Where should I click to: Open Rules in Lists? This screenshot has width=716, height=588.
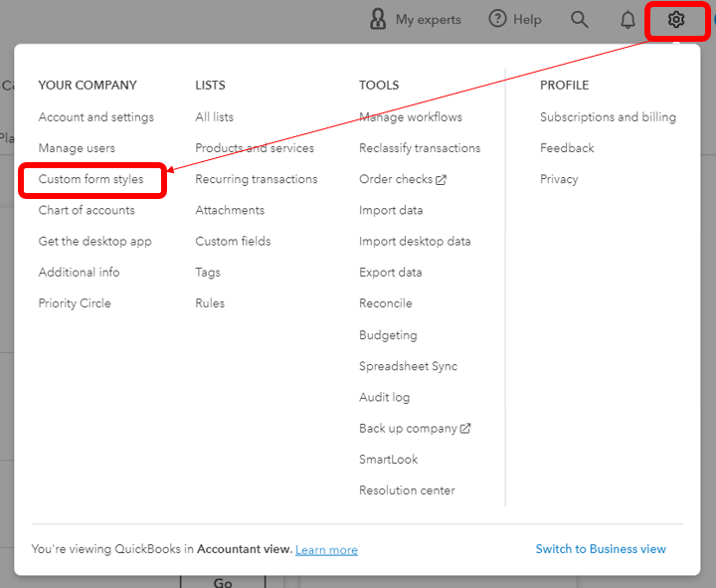coord(210,303)
